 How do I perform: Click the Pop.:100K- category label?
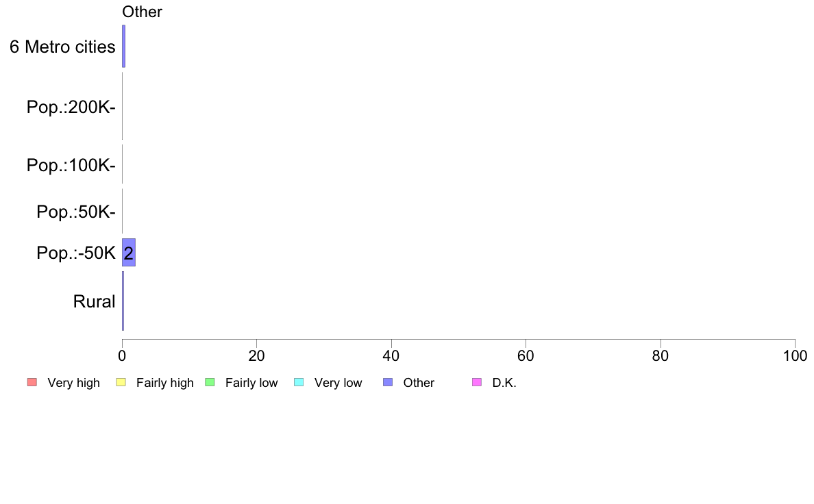coord(71,165)
